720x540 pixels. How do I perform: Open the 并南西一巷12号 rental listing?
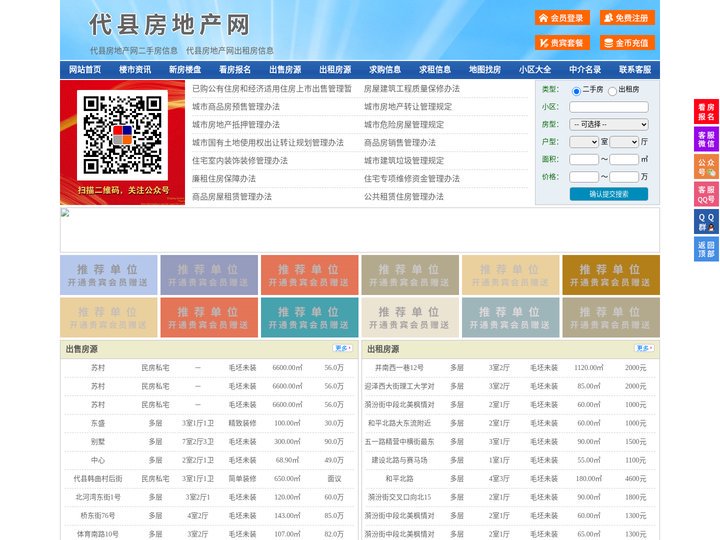399,368
